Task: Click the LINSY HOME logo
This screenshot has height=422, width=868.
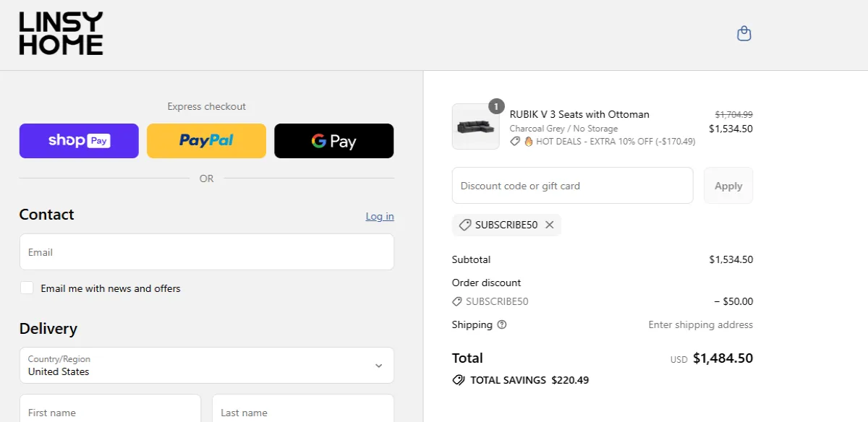Action: 60,33
